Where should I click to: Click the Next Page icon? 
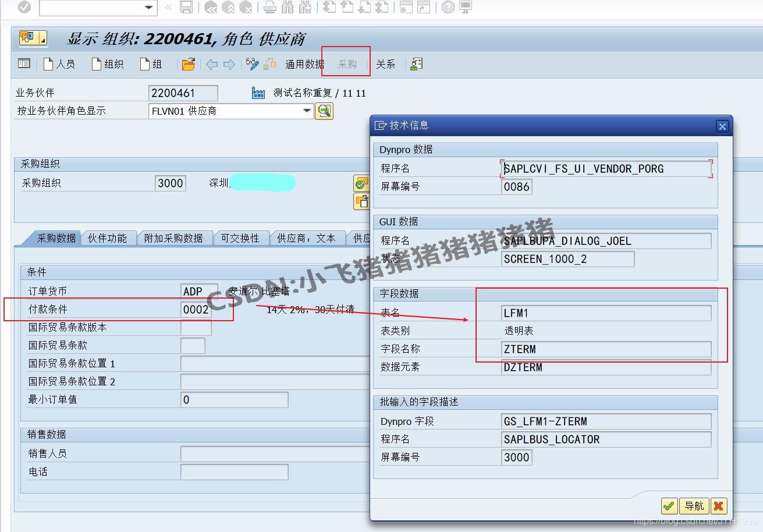364,7
